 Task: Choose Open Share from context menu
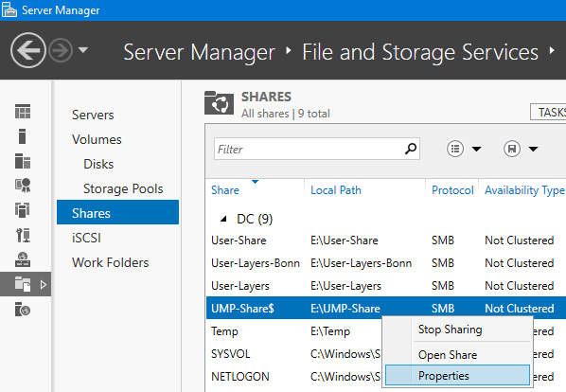click(457, 355)
